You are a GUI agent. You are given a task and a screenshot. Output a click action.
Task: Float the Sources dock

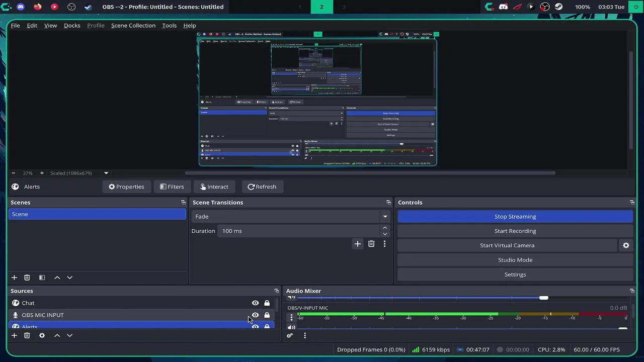(x=276, y=291)
